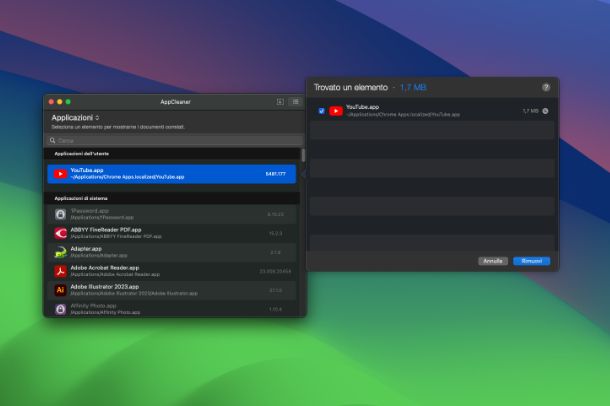This screenshot has width=610, height=406.
Task: Click the 1Password app lock icon
Action: coord(60,214)
